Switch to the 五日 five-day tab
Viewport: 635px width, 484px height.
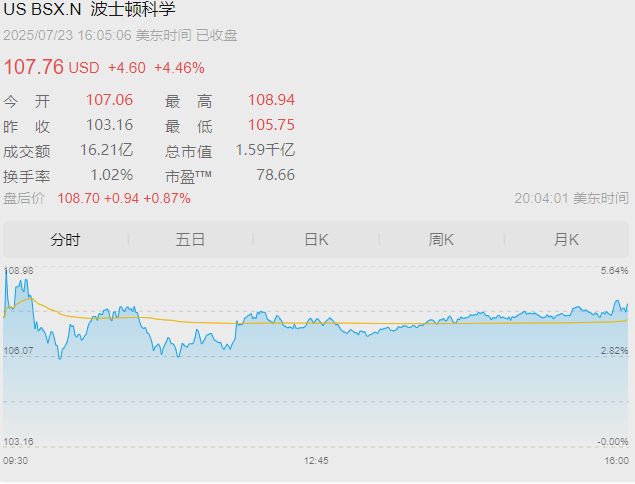pyautogui.click(x=190, y=240)
